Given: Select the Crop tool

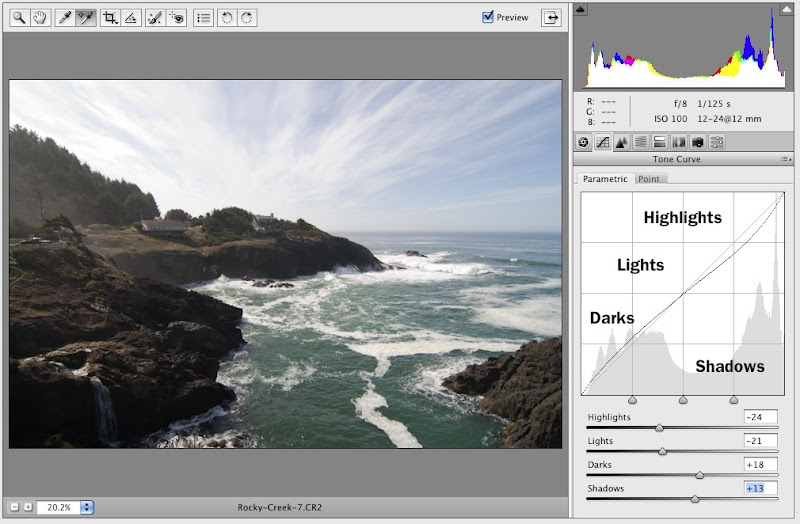Looking at the screenshot, I should [110, 18].
